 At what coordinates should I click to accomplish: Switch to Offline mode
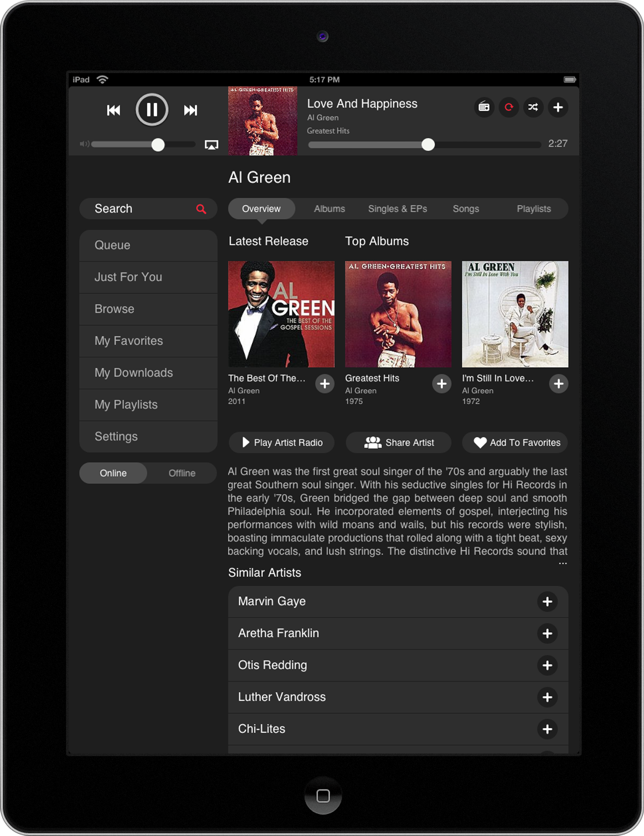[x=182, y=473]
